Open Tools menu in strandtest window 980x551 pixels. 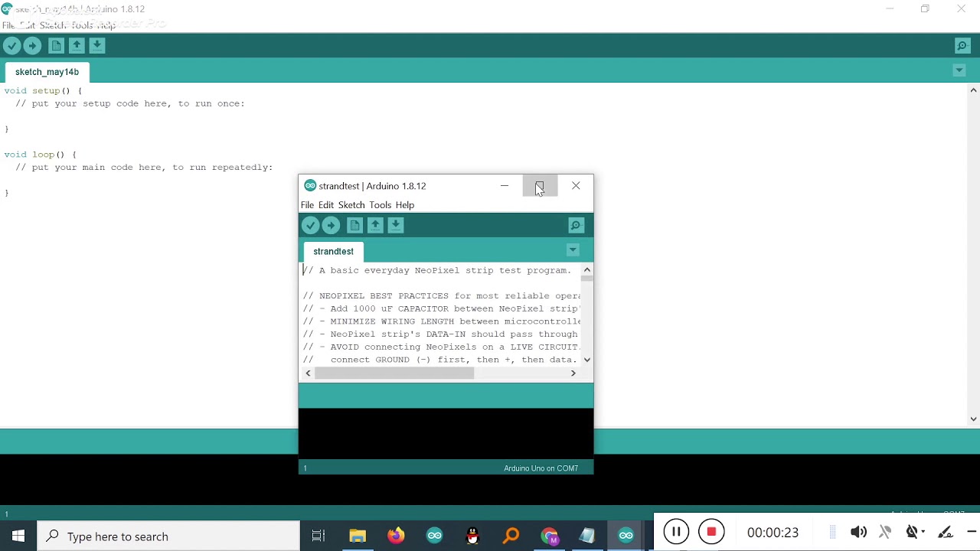pyautogui.click(x=381, y=205)
